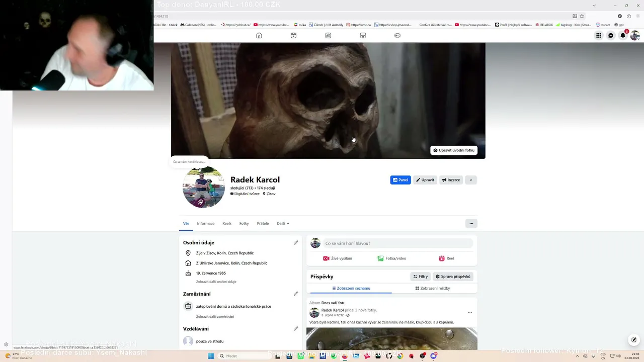Click the Upravit profile button
This screenshot has height=362, width=644.
[x=425, y=180]
